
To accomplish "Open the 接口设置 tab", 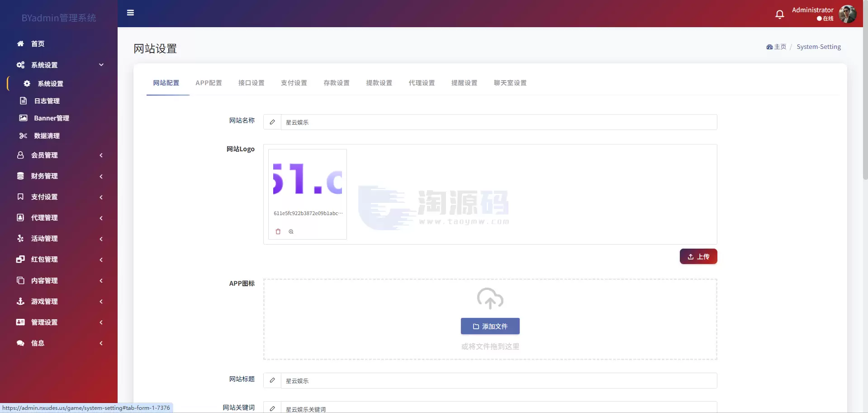I will (251, 83).
